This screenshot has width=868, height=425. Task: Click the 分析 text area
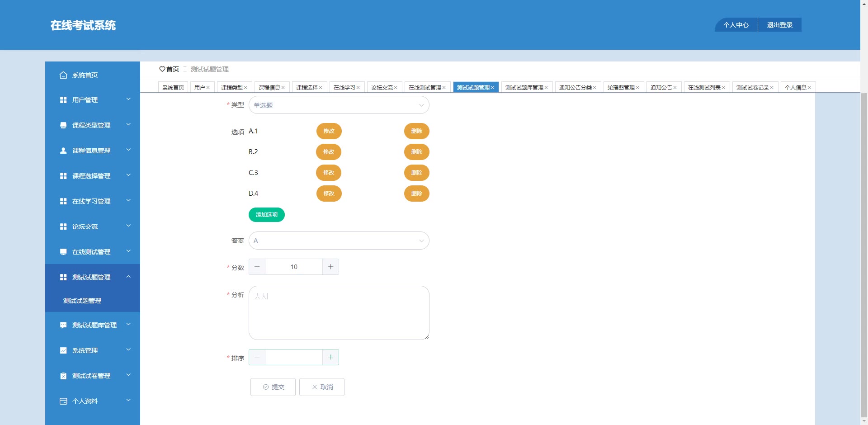coord(339,313)
